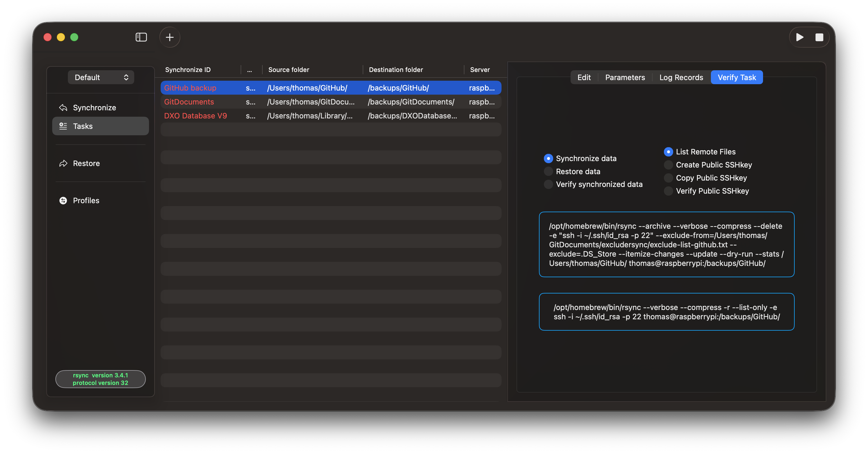
Task: Select the Create Public SSHkey radio button
Action: tap(668, 165)
